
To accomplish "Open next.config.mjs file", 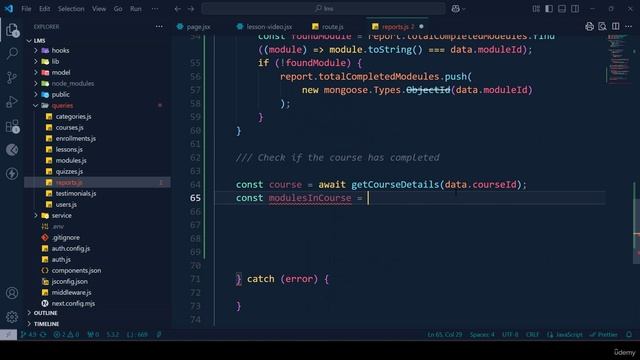I will coord(73,304).
